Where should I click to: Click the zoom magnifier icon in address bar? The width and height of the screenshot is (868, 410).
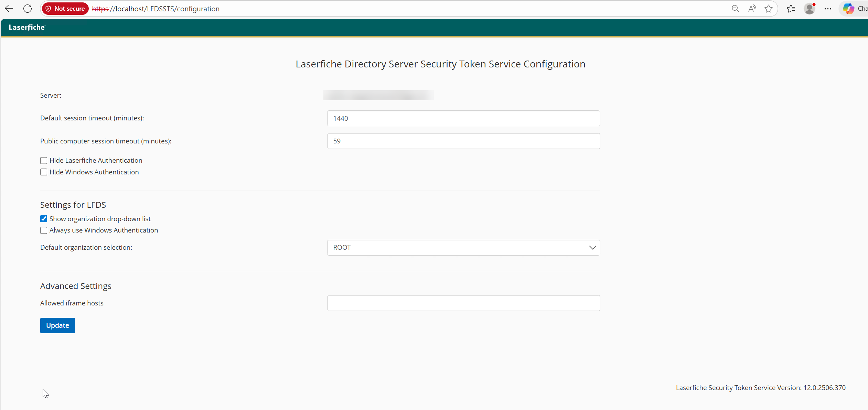click(735, 9)
